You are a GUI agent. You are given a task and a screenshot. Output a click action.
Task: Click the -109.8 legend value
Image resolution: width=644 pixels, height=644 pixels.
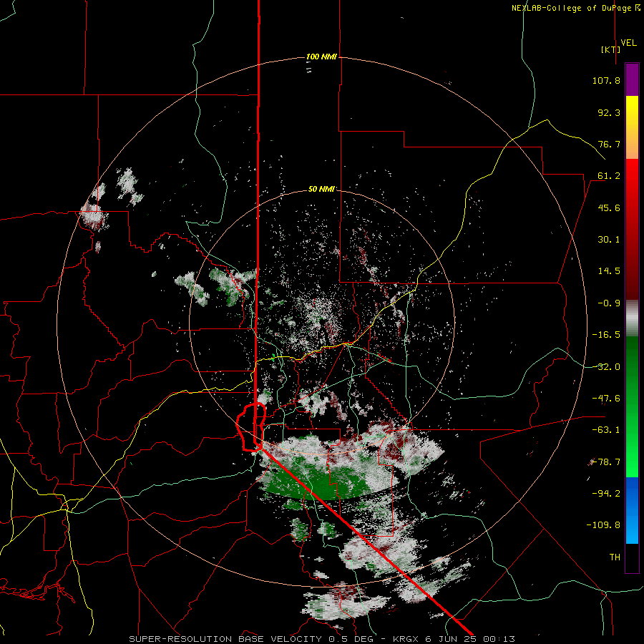(603, 525)
